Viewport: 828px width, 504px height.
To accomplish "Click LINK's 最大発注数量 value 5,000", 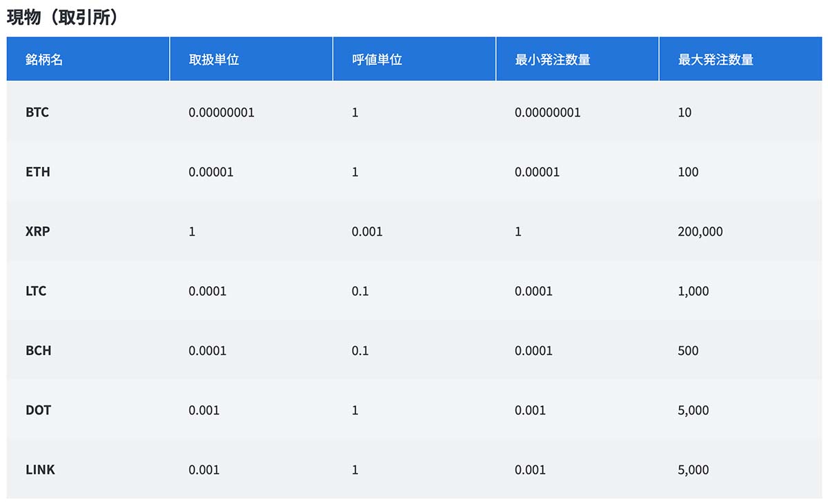I will [693, 470].
